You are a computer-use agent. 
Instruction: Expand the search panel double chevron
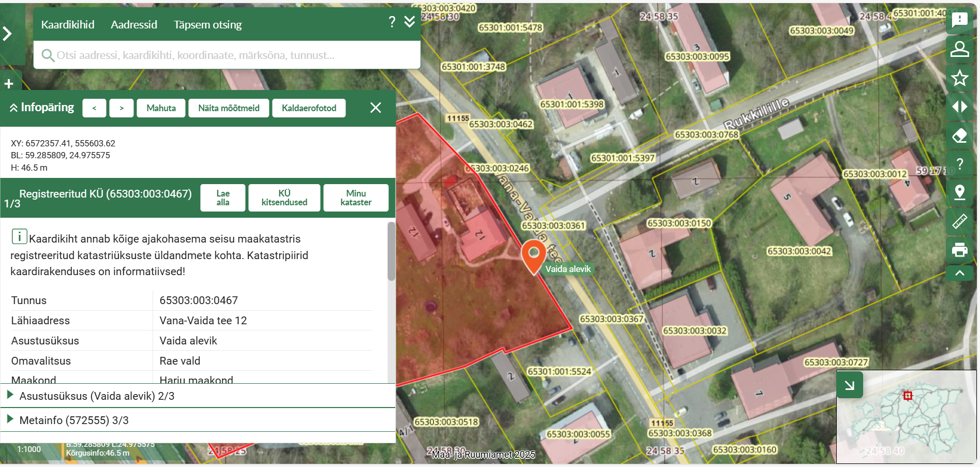(410, 22)
